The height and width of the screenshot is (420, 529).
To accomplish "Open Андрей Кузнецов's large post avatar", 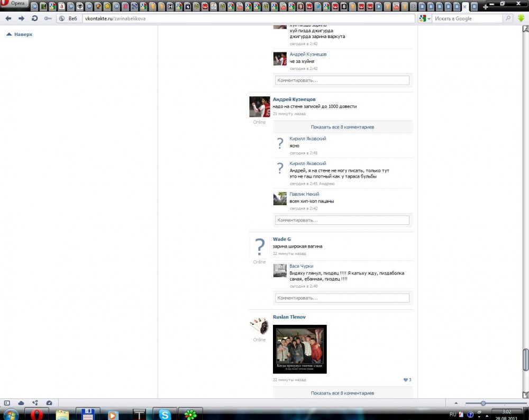I will (x=259, y=107).
